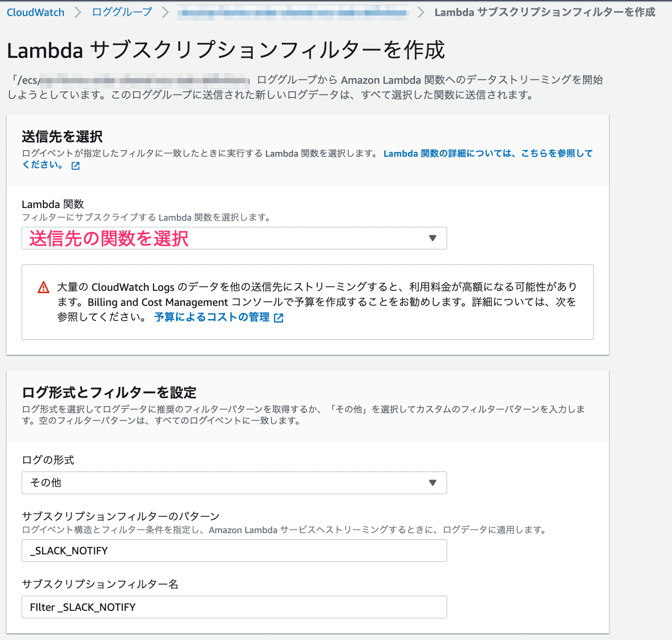Open the Lambda 関数 selection dropdown

click(234, 238)
